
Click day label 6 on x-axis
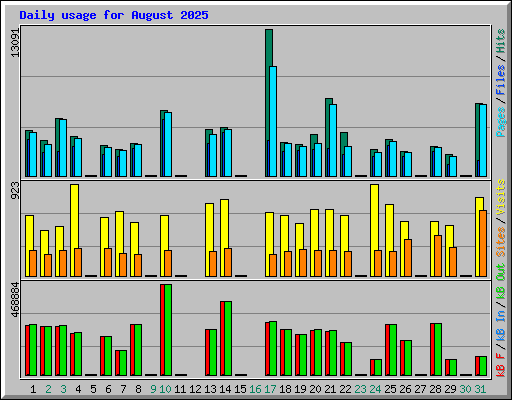[x=108, y=389]
